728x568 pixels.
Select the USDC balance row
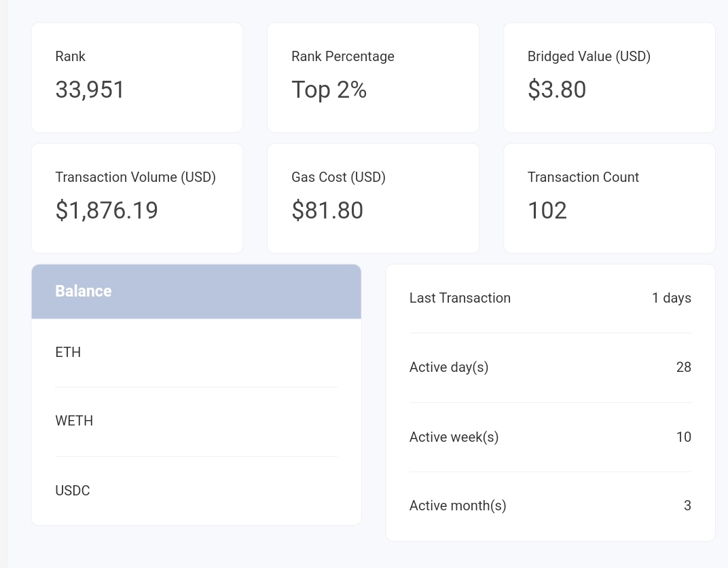point(196,491)
